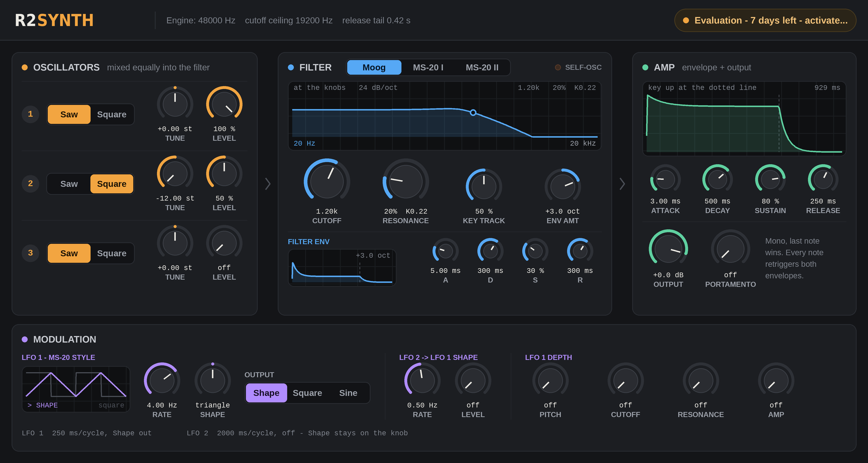Set LFO output to Sine

(x=348, y=393)
